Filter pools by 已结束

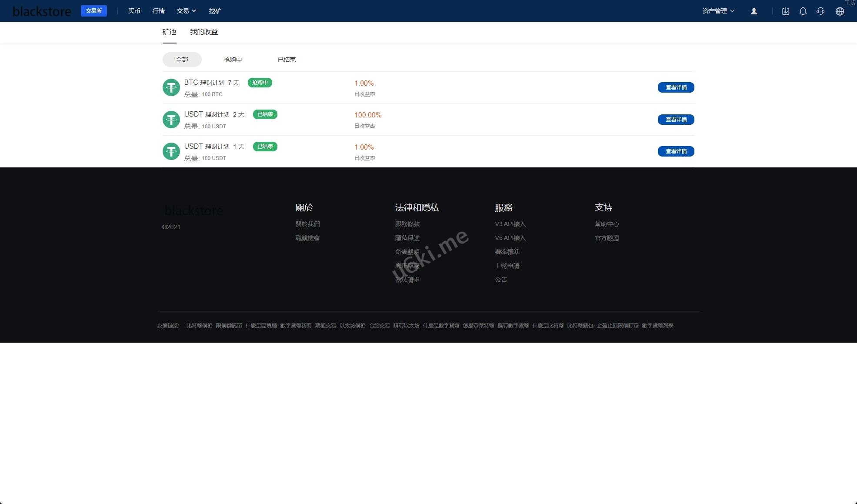tap(287, 60)
